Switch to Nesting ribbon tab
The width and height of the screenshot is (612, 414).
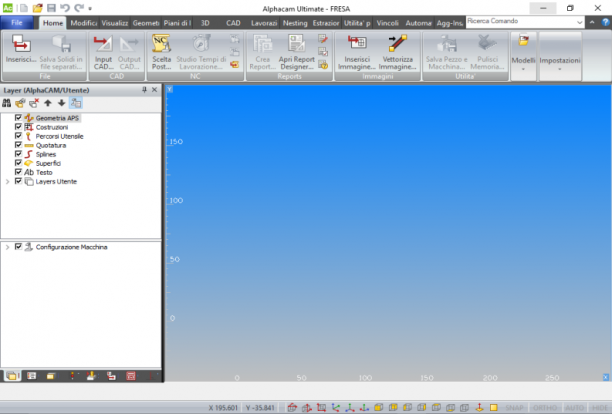click(295, 23)
